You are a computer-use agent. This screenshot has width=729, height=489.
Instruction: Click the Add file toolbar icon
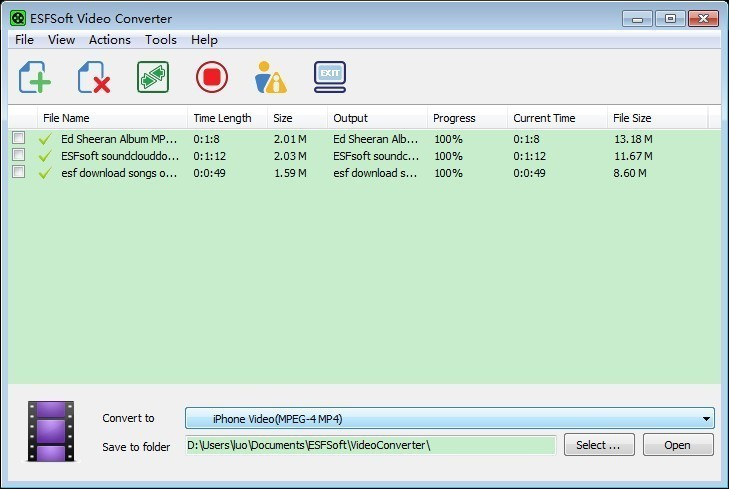tap(35, 77)
